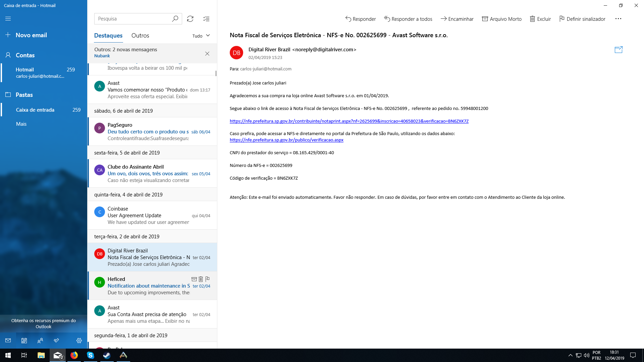Select the Digital River Brazil email

[x=152, y=257]
